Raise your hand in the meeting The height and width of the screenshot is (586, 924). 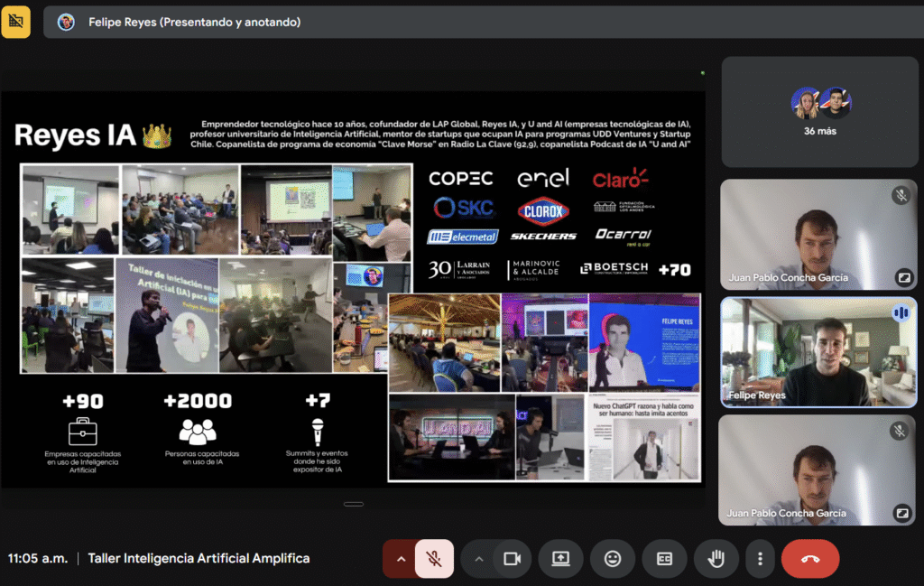(716, 559)
